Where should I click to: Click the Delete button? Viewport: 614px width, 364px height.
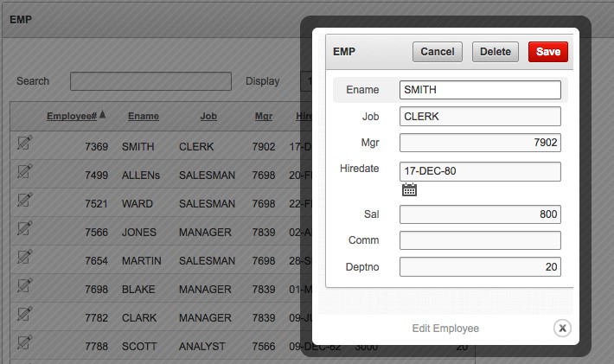click(496, 52)
